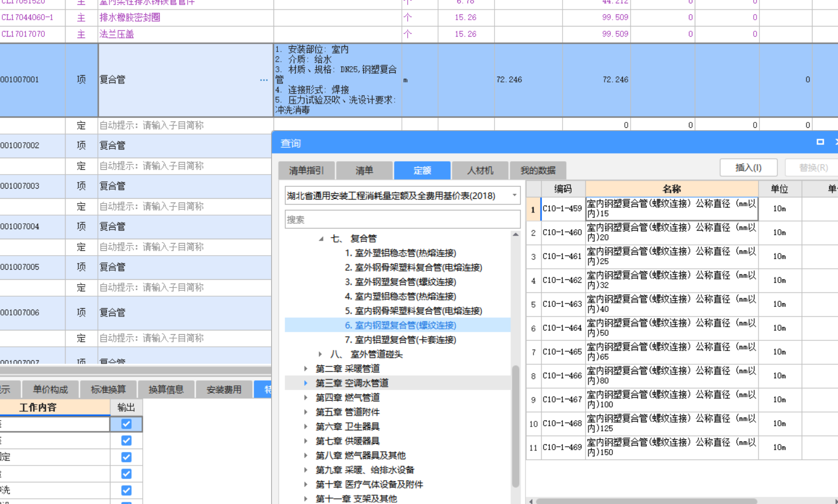The height and width of the screenshot is (504, 838).
Task: Click 自动提示 cell below 001007001
Action: coord(186,125)
